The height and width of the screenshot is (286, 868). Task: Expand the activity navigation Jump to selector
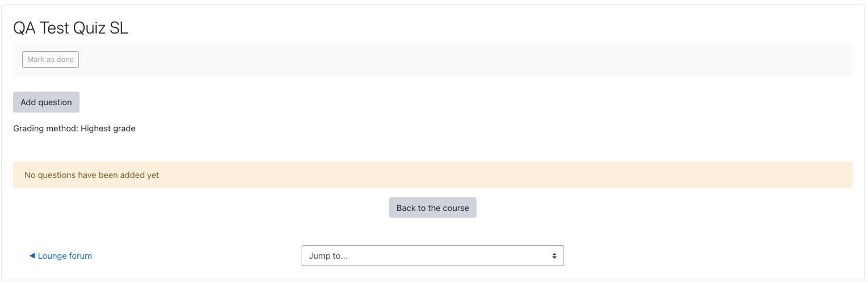(433, 256)
